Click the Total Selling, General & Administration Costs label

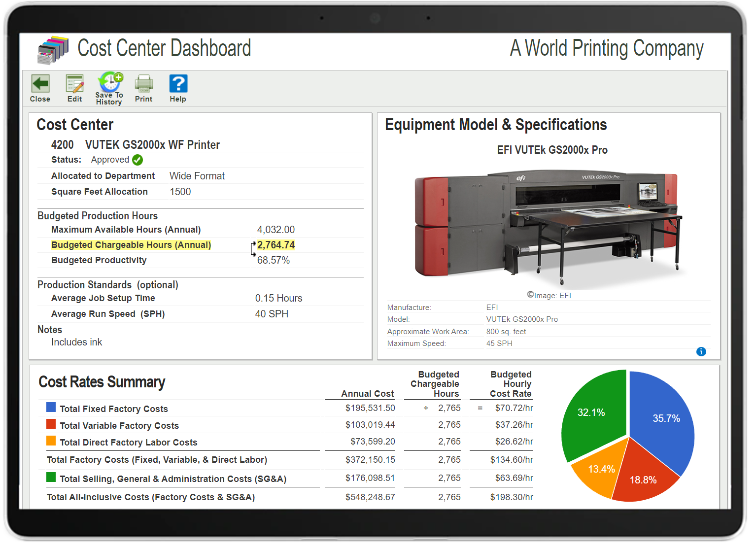point(173,479)
